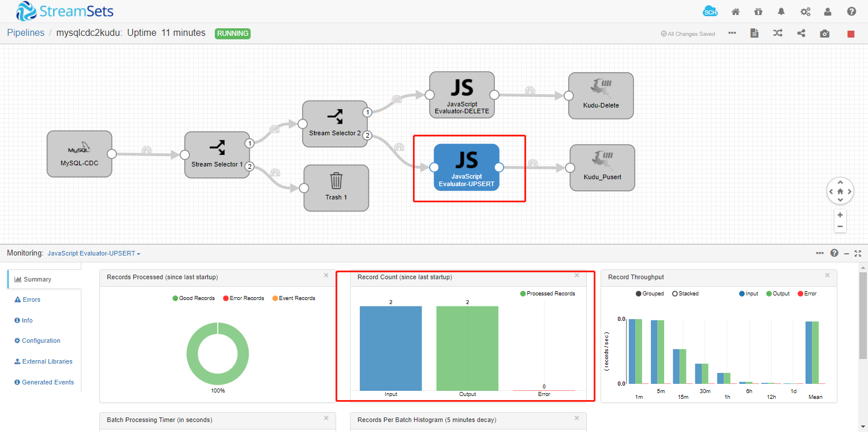The width and height of the screenshot is (868, 433).
Task: Click the Stream Selector 1 output 2 port
Action: [249, 166]
